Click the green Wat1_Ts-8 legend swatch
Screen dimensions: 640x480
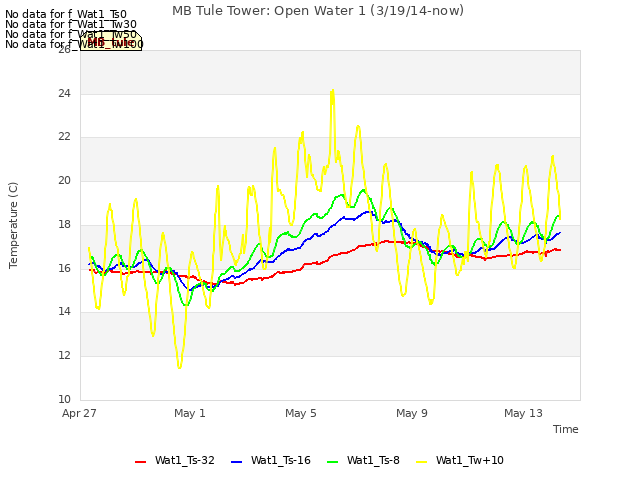click(x=333, y=462)
